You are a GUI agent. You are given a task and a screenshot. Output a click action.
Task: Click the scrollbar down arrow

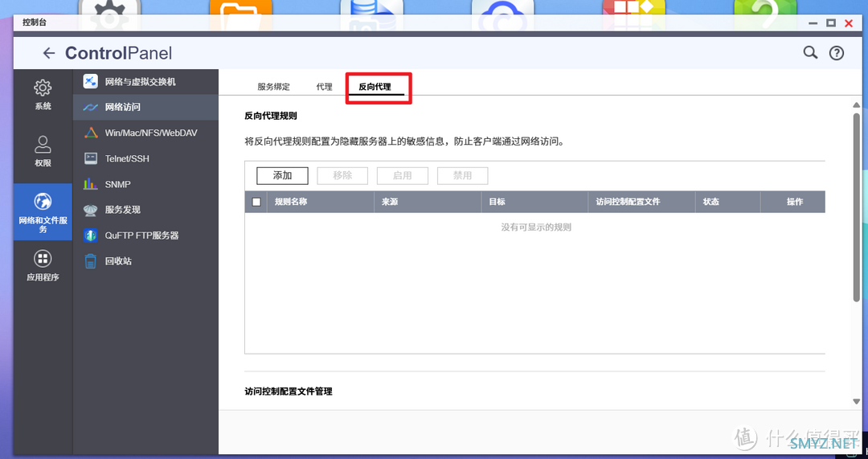click(x=857, y=401)
